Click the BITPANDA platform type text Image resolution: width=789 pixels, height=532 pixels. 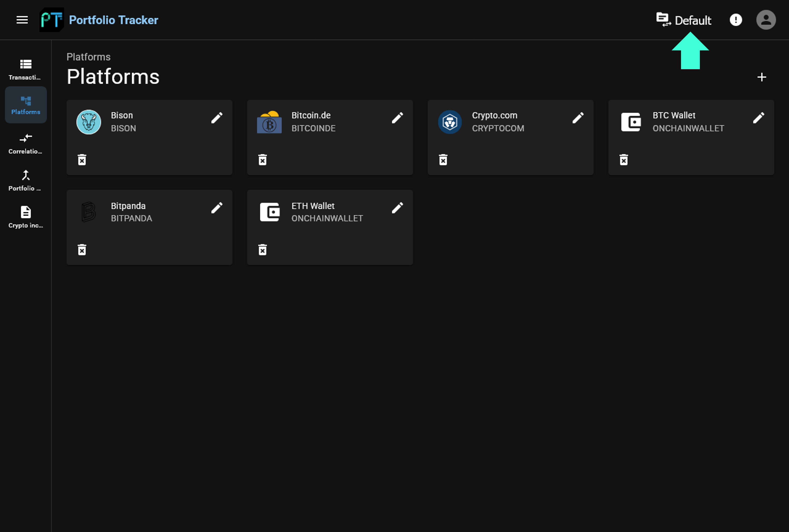tap(131, 218)
